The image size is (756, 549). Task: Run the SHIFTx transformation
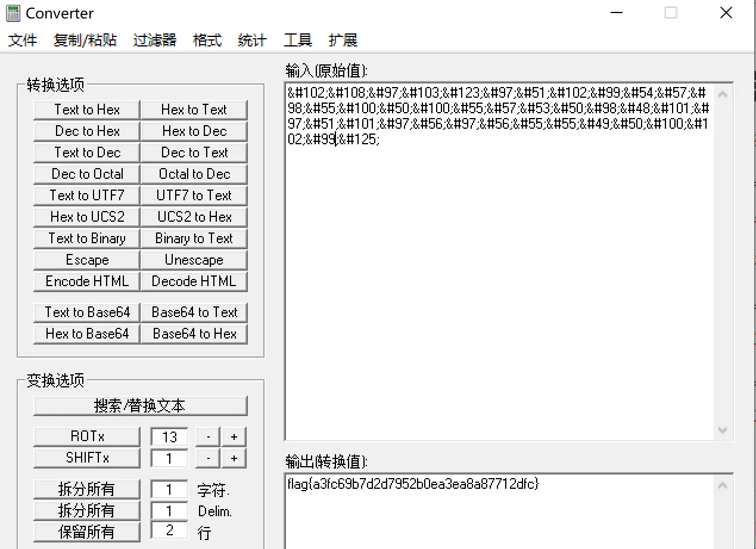point(86,458)
